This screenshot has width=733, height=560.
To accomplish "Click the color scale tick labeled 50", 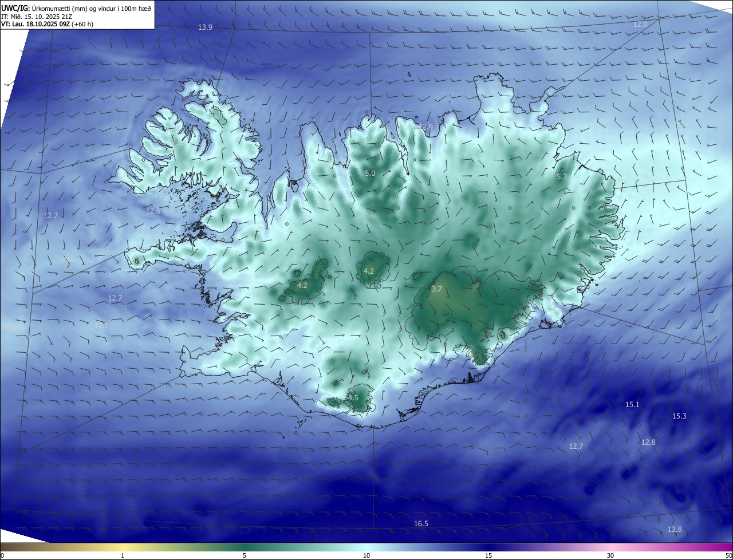I will 728,555.
